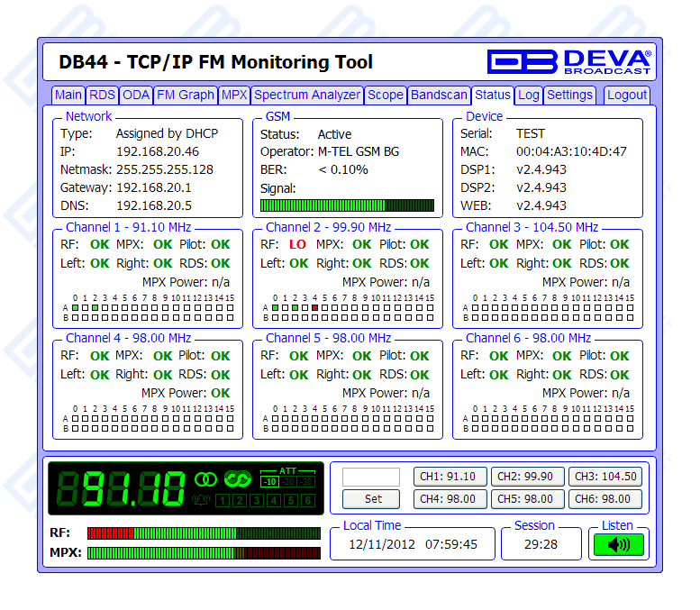Click Channel 1 group A box 0
The height and width of the screenshot is (610, 700).
point(76,307)
